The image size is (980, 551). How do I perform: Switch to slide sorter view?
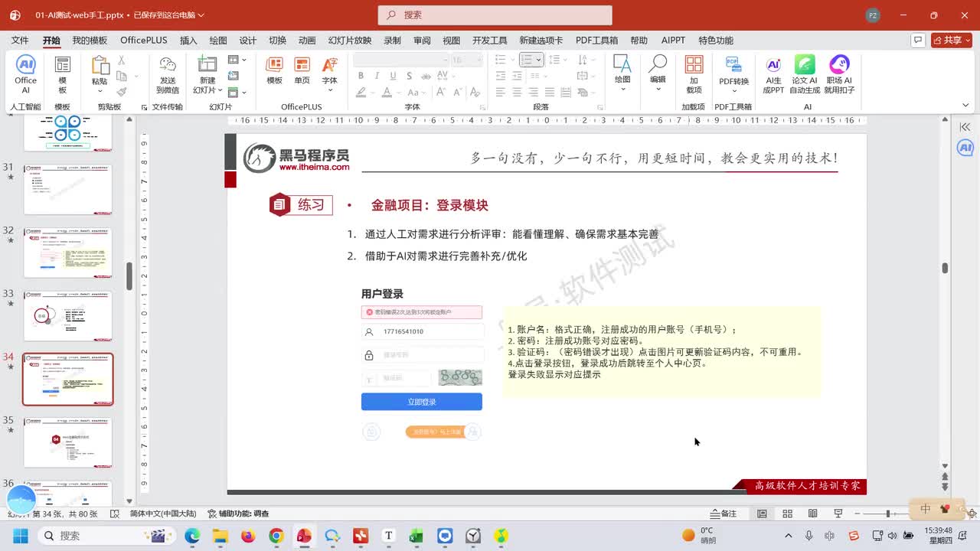pyautogui.click(x=787, y=514)
